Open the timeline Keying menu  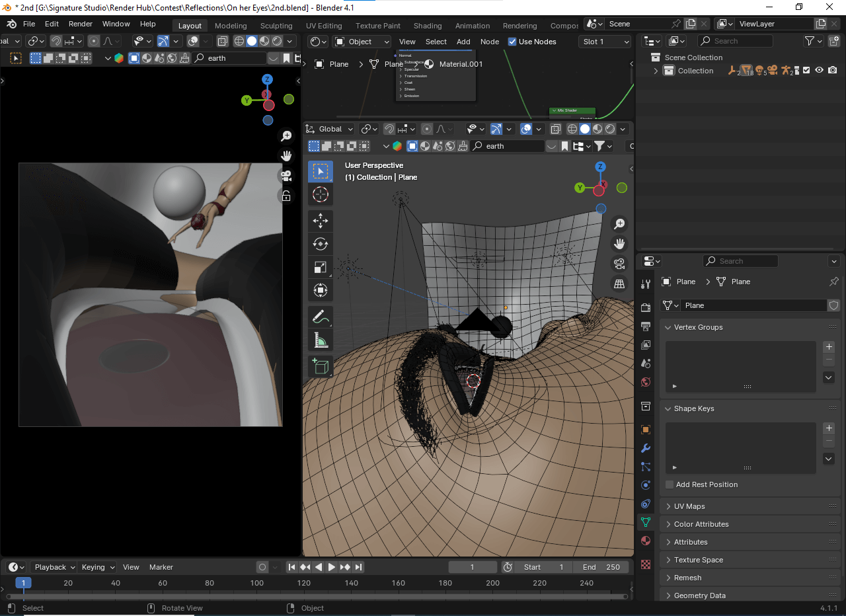[97, 567]
